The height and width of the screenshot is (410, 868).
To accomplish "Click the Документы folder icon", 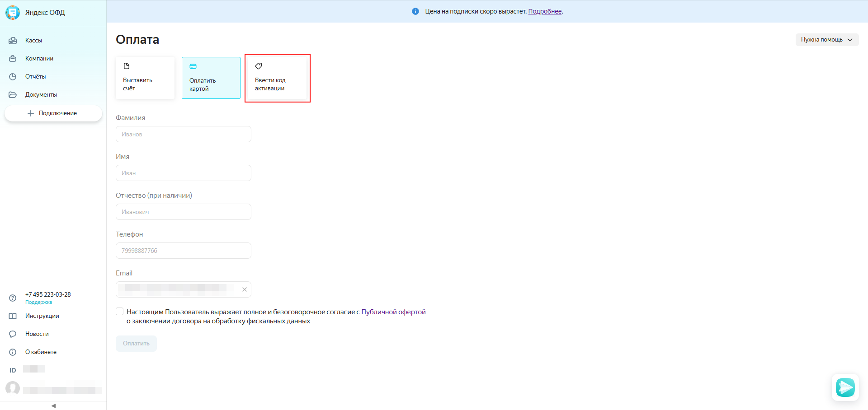I will click(13, 95).
